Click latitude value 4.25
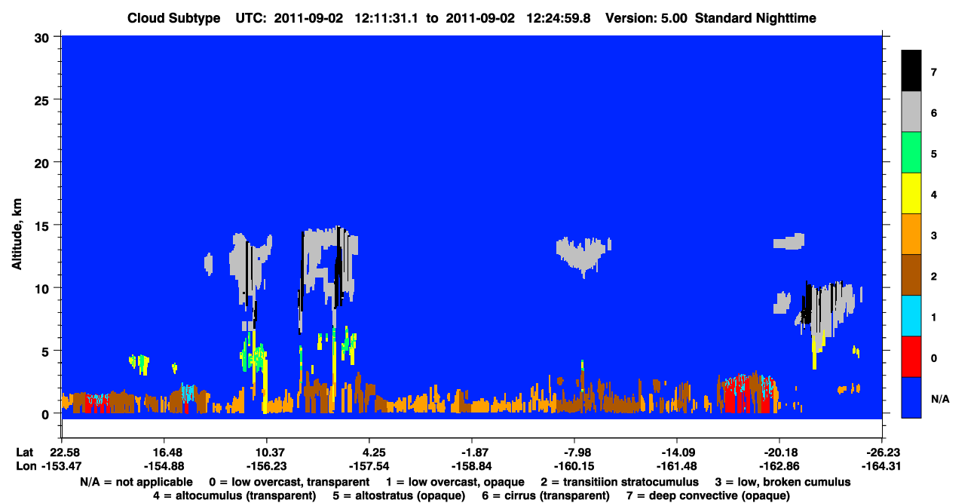The height and width of the screenshot is (503, 980). point(369,452)
